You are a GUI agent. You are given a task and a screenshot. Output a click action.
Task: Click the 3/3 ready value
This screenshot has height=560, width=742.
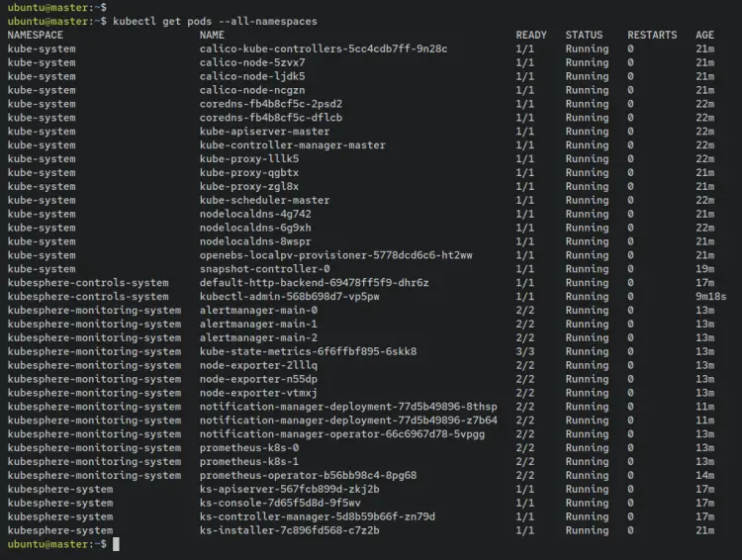pos(524,351)
